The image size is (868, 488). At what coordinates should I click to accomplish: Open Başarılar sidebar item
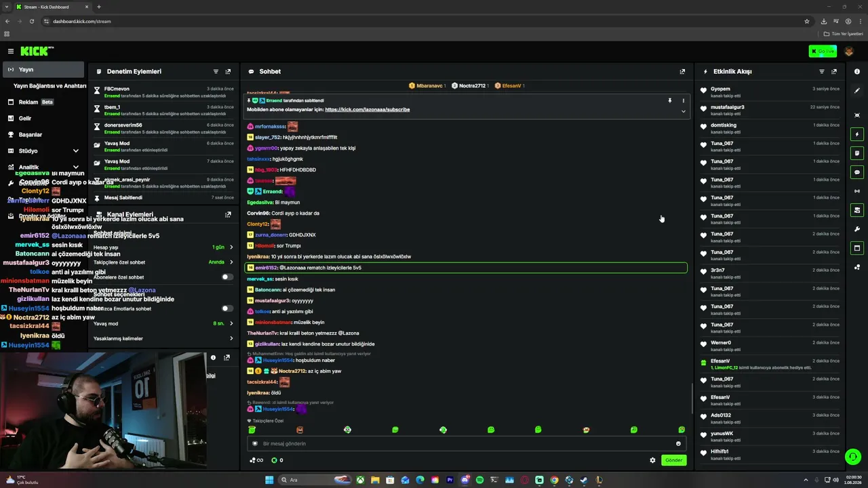coord(43,135)
